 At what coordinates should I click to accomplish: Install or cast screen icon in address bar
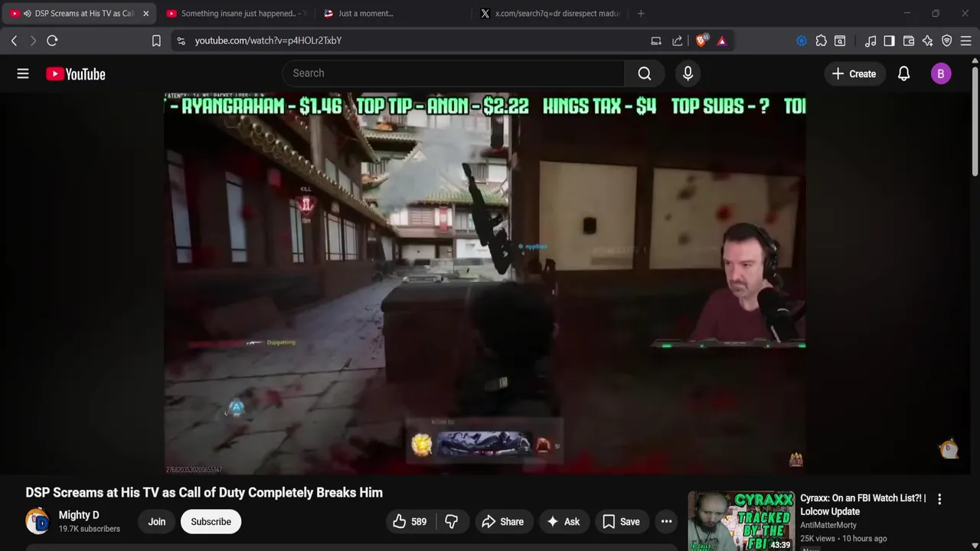click(x=656, y=41)
